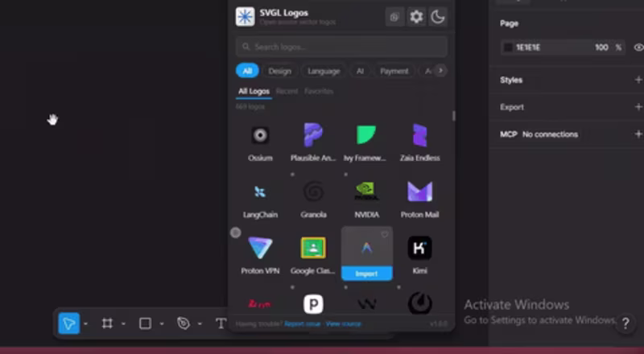The image size is (644, 354).
Task: Click the Export section header
Action: [x=512, y=107]
